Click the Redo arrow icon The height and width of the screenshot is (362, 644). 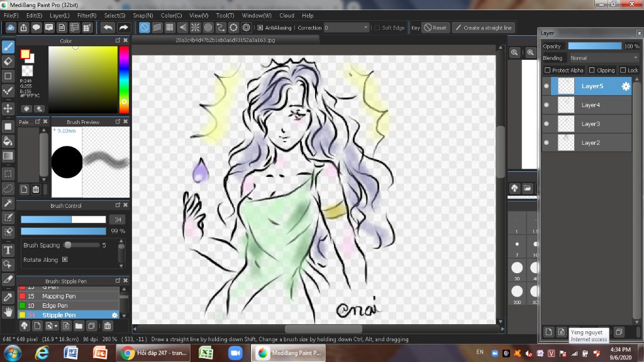[x=123, y=28]
